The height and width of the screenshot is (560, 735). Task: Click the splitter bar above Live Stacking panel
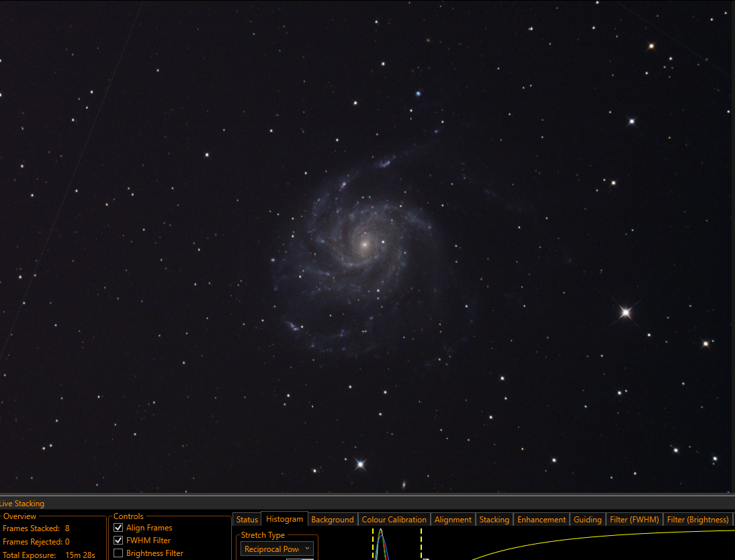pyautogui.click(x=367, y=494)
